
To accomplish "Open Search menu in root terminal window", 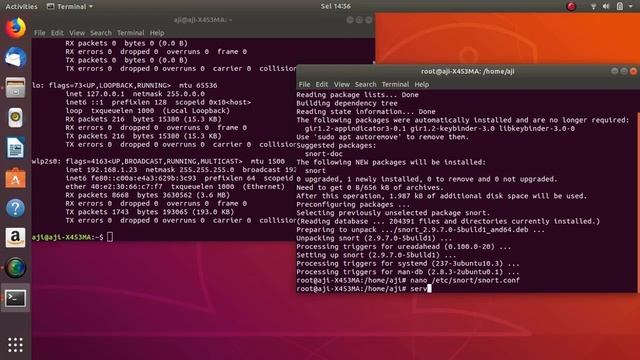I will [x=365, y=84].
